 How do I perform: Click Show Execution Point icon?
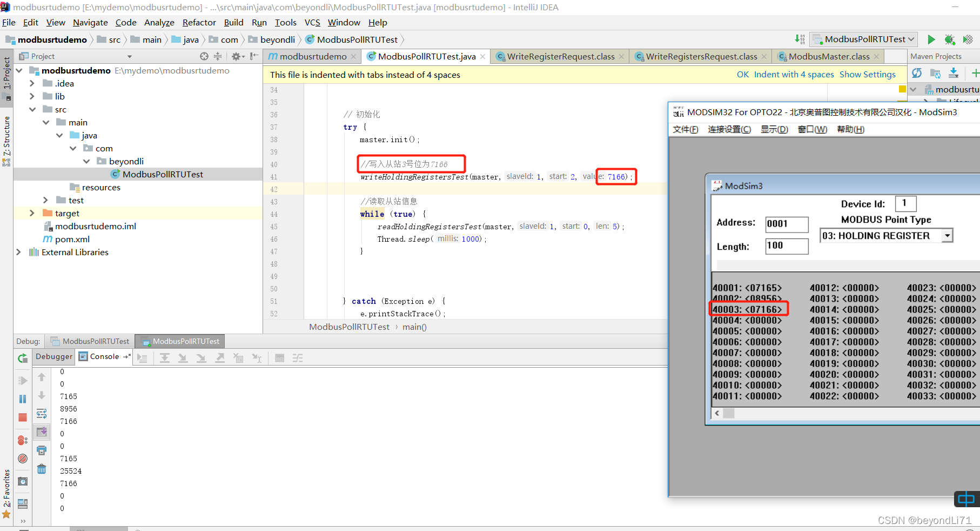pos(142,358)
